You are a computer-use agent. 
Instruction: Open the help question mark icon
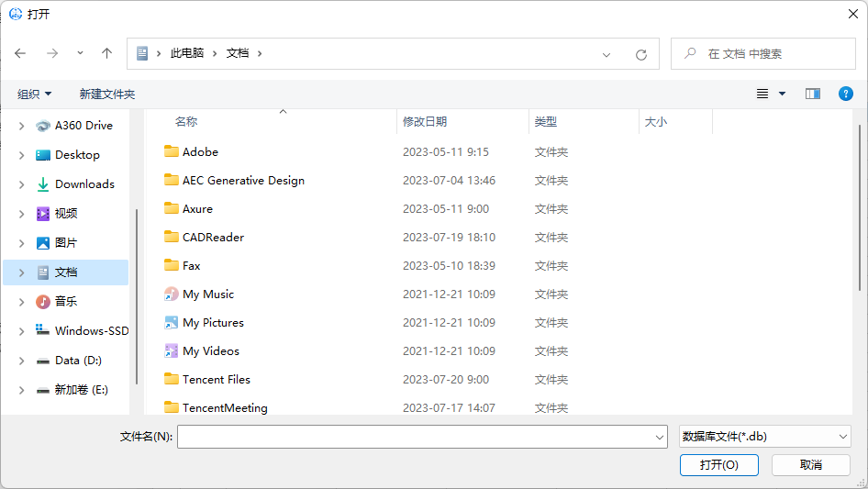[x=846, y=94]
